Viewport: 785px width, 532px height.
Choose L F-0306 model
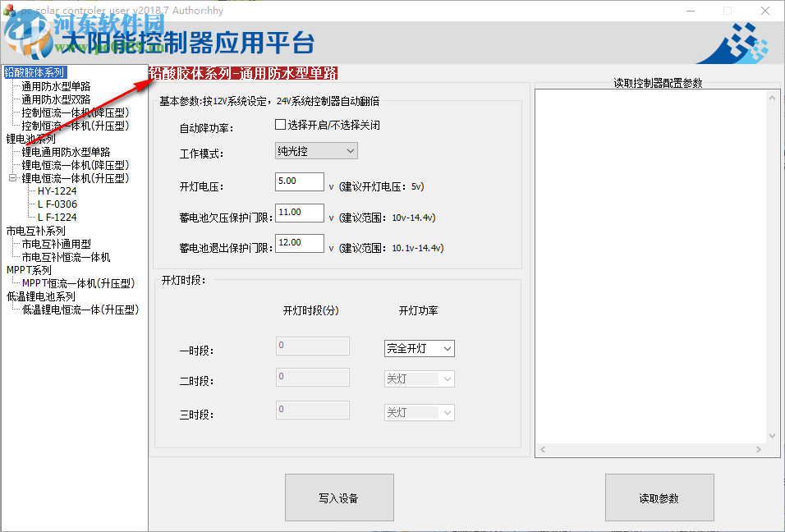coord(57,204)
